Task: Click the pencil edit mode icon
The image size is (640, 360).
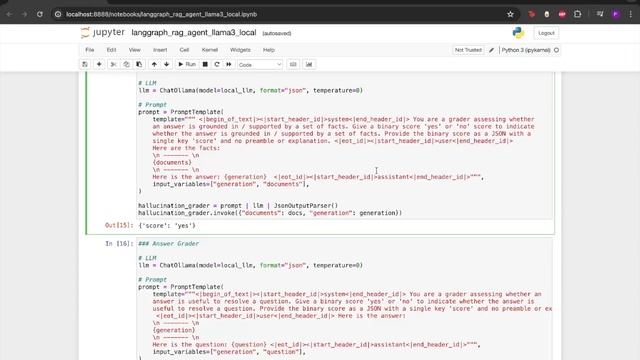Action: coord(491,50)
